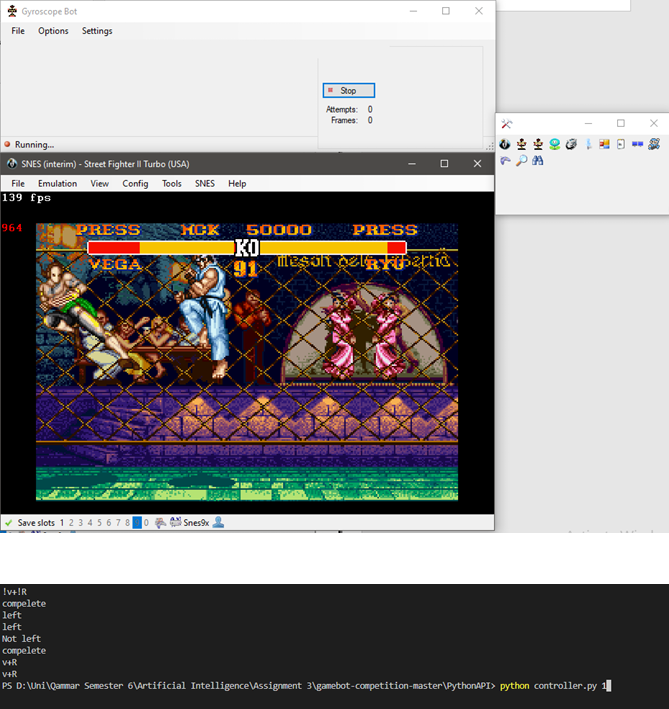Image resolution: width=669 pixels, height=709 pixels.
Task: Open the Emulation menu in SNES window
Action: (57, 184)
